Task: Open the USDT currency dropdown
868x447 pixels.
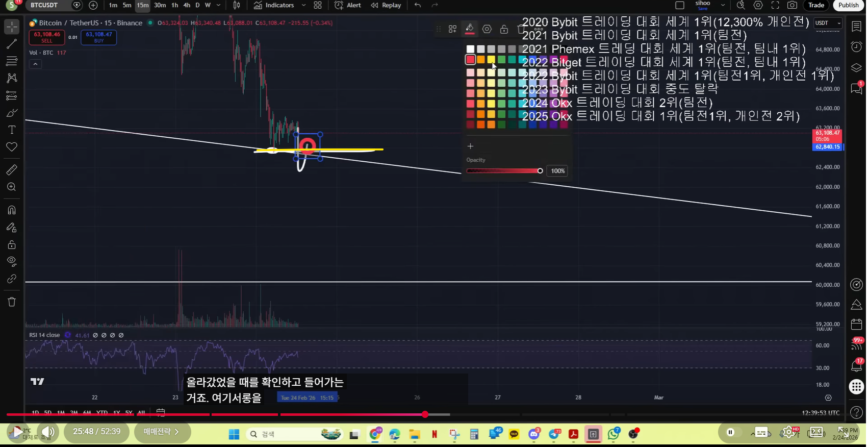Action: [828, 23]
